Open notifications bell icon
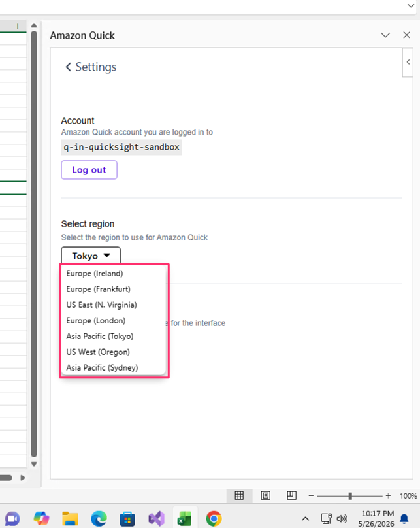This screenshot has width=420, height=528. [x=404, y=519]
